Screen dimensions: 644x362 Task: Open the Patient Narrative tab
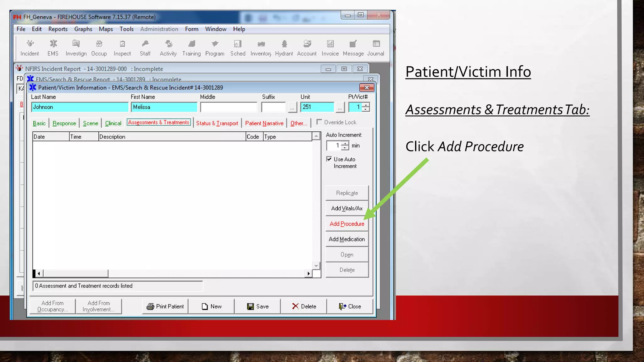[x=264, y=123]
